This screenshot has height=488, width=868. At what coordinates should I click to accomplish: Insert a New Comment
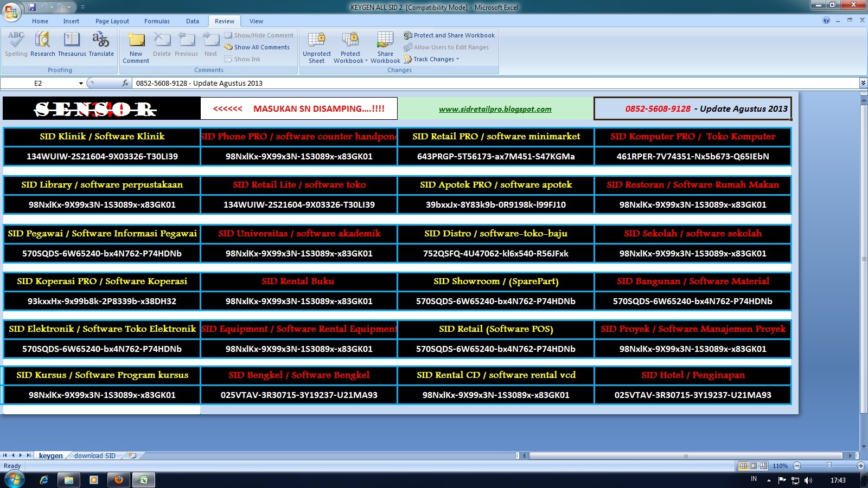click(136, 47)
